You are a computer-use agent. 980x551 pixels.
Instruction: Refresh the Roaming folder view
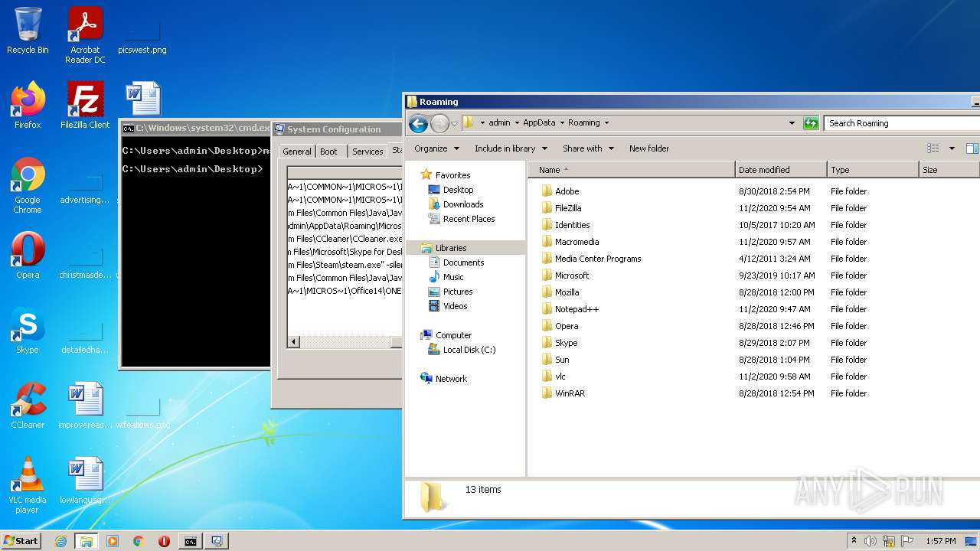(x=811, y=123)
